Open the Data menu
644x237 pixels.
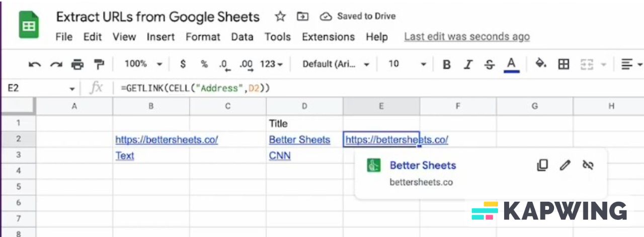[x=242, y=37]
